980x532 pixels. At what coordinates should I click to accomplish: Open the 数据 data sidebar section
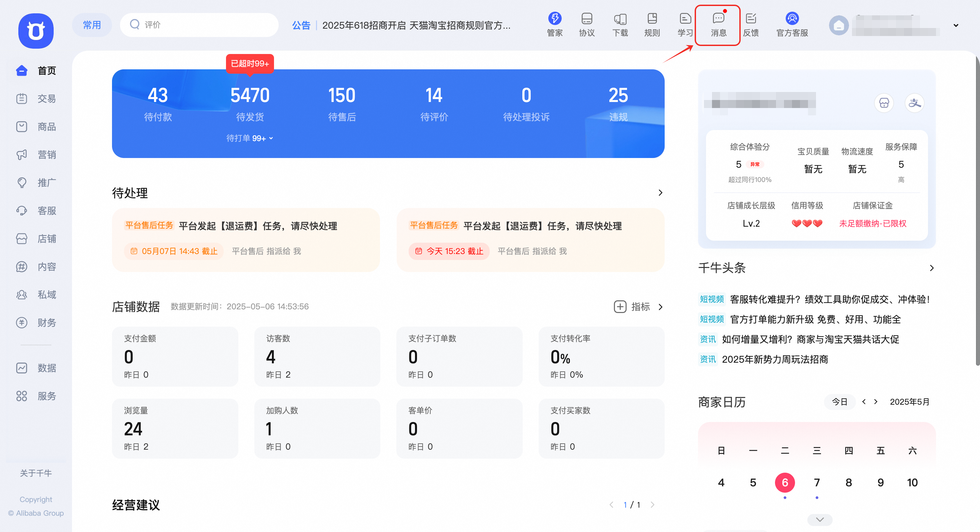[36, 368]
